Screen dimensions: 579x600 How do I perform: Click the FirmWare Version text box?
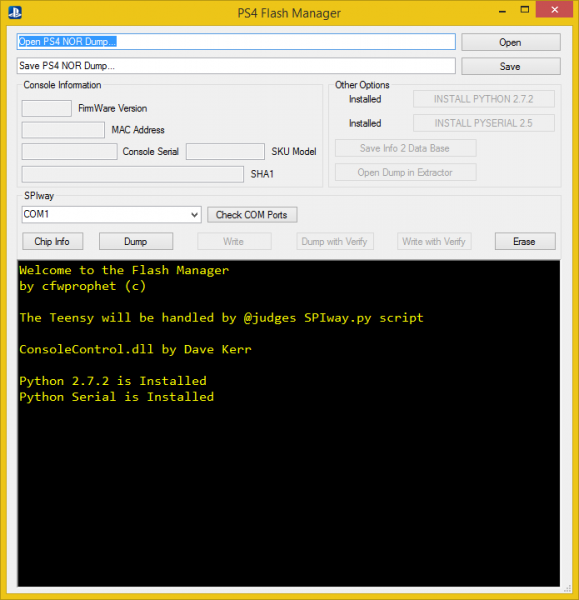click(47, 108)
